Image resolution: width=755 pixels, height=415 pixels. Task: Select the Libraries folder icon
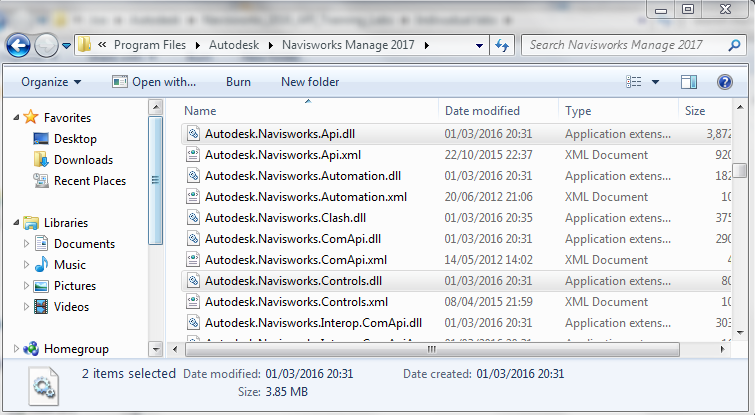31,222
